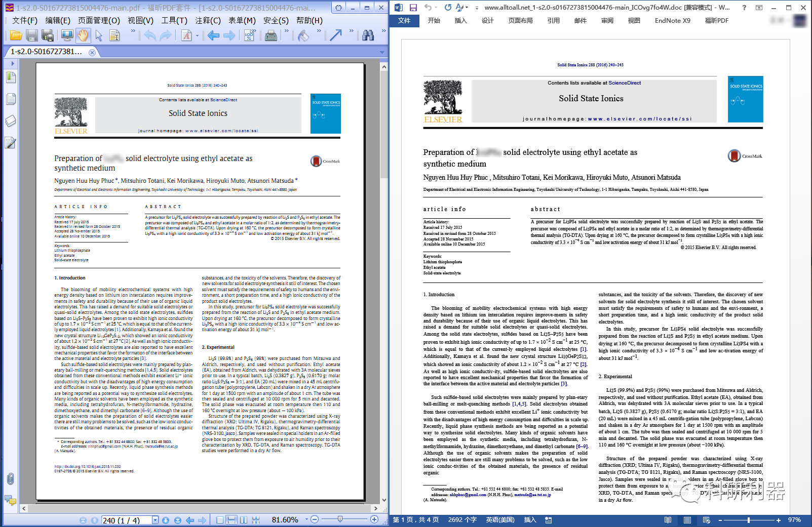Click the Word Save icon in quick access toolbar
The image size is (812, 527).
point(413,8)
